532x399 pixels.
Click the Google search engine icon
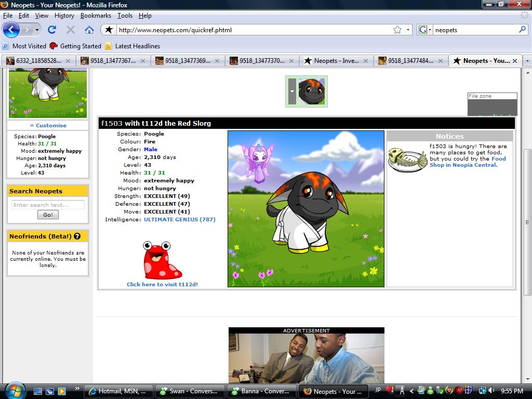422,30
